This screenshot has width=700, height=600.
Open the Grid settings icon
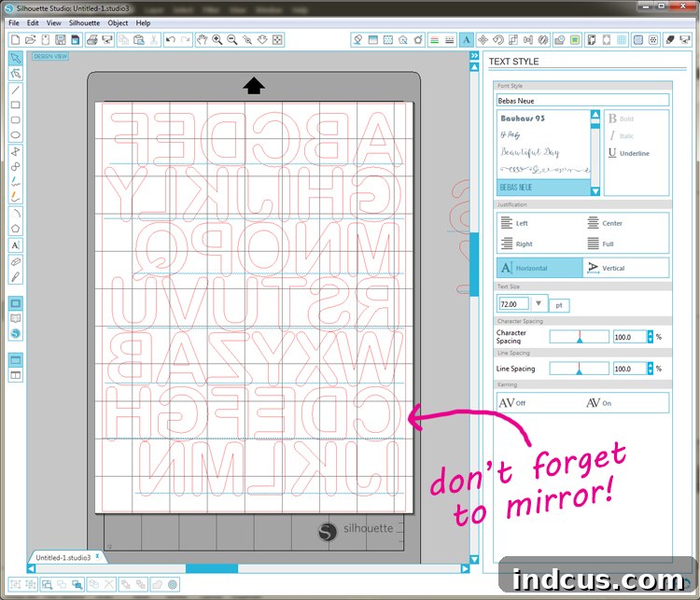(x=622, y=40)
